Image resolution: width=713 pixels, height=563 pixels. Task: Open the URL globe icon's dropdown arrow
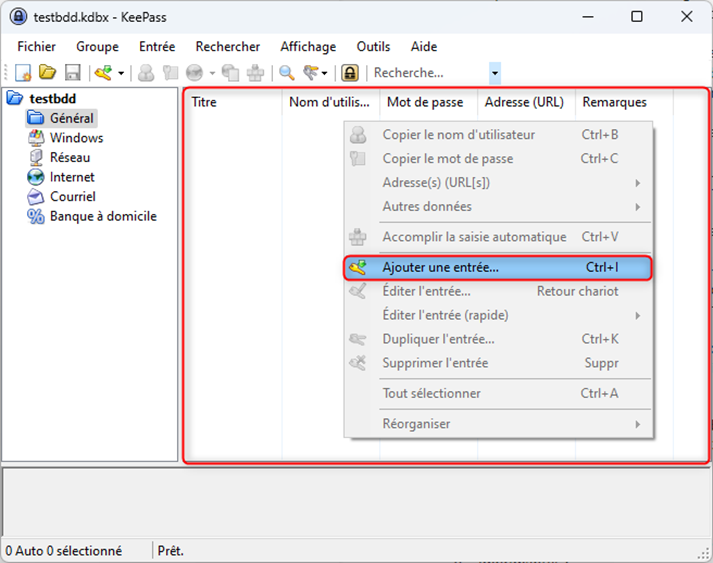coord(212,73)
